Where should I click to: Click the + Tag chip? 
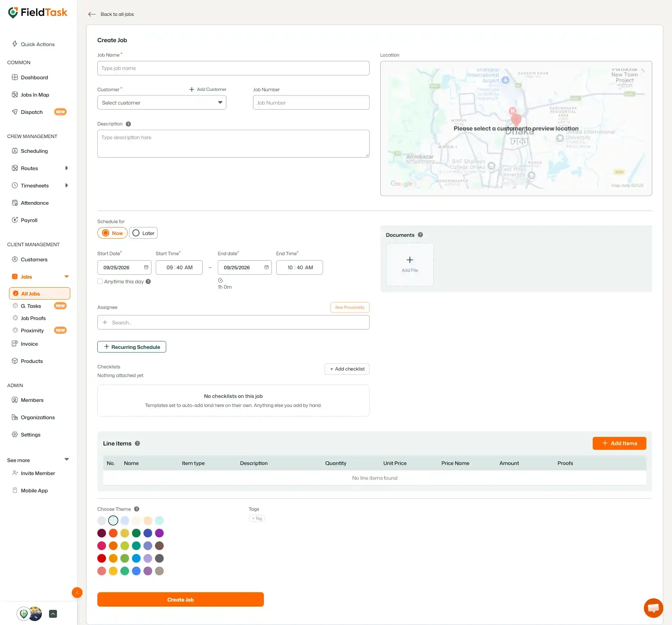pyautogui.click(x=257, y=518)
